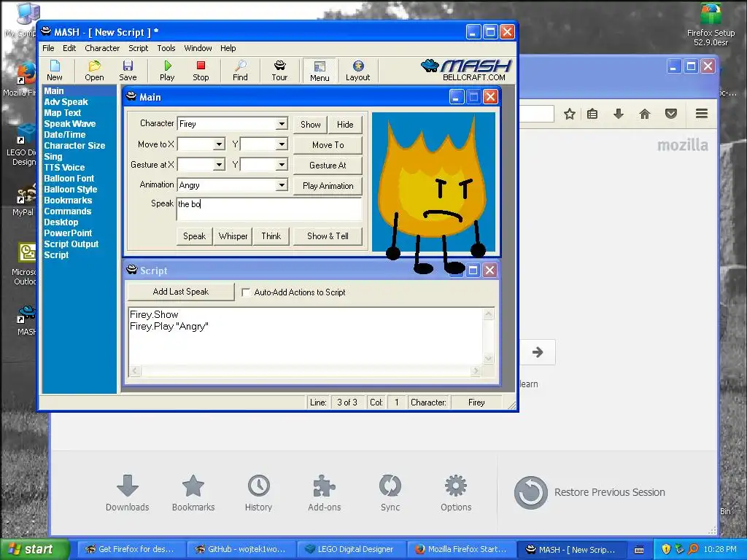Select Balloon Style in the sidebar
This screenshot has height=560, width=747.
click(x=71, y=190)
